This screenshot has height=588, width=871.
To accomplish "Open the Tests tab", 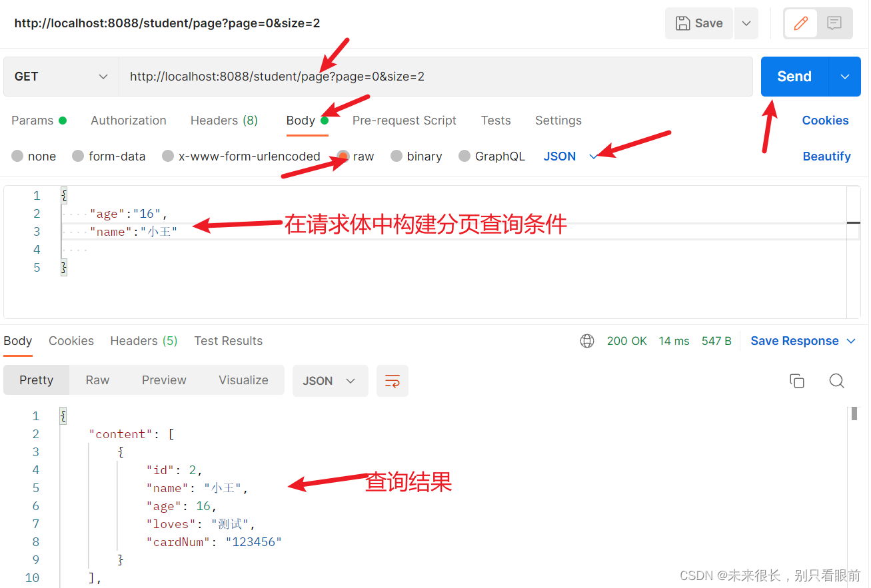I will pyautogui.click(x=496, y=121).
